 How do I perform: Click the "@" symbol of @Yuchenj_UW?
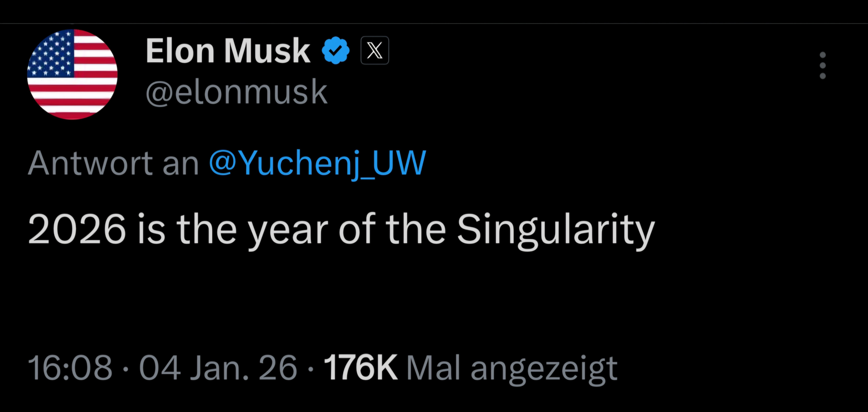coord(224,163)
